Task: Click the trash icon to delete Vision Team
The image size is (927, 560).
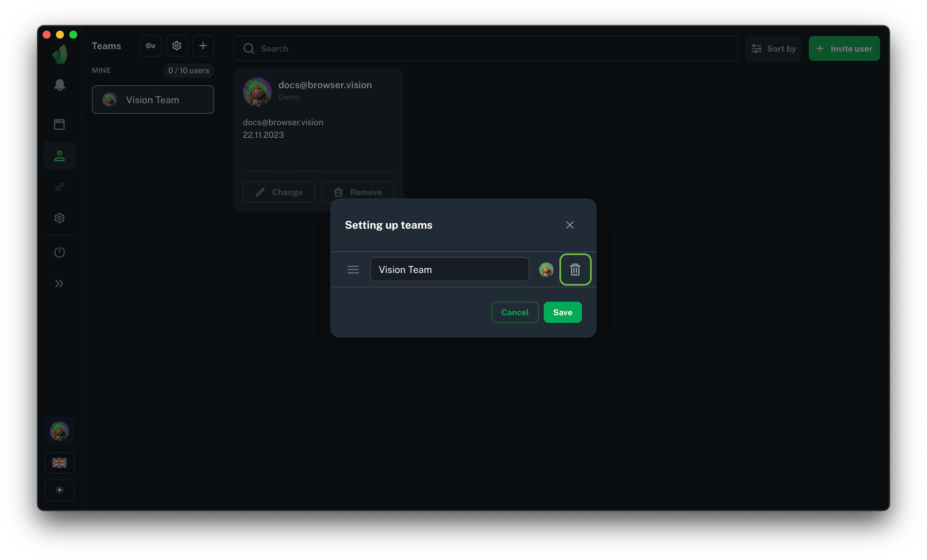Action: (575, 269)
